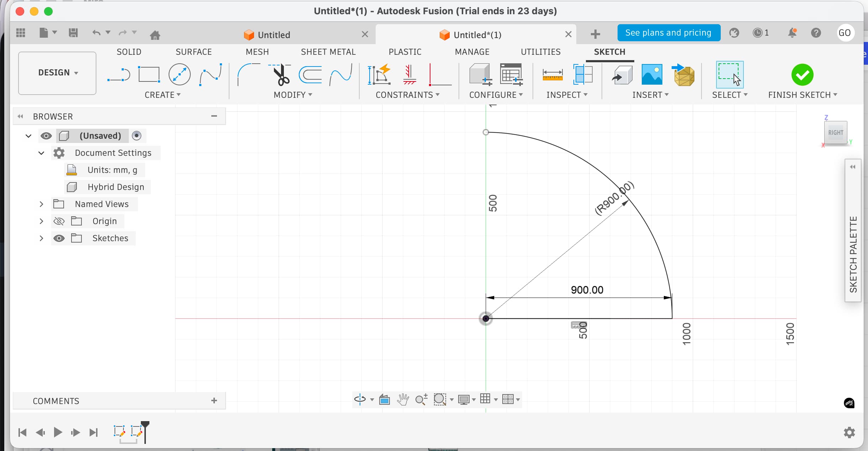This screenshot has height=451, width=868.
Task: Toggle the Unsaved component activate radio
Action: click(x=137, y=136)
